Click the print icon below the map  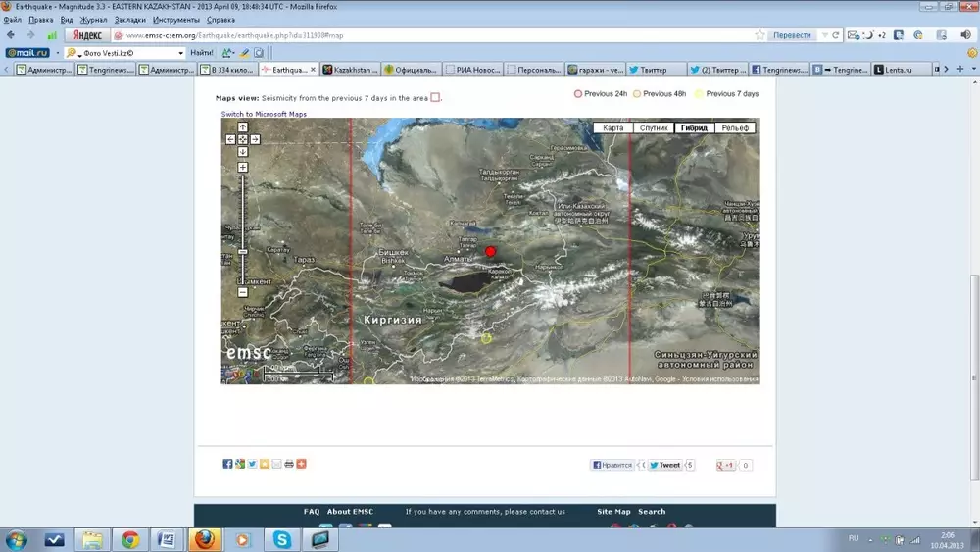coord(289,464)
